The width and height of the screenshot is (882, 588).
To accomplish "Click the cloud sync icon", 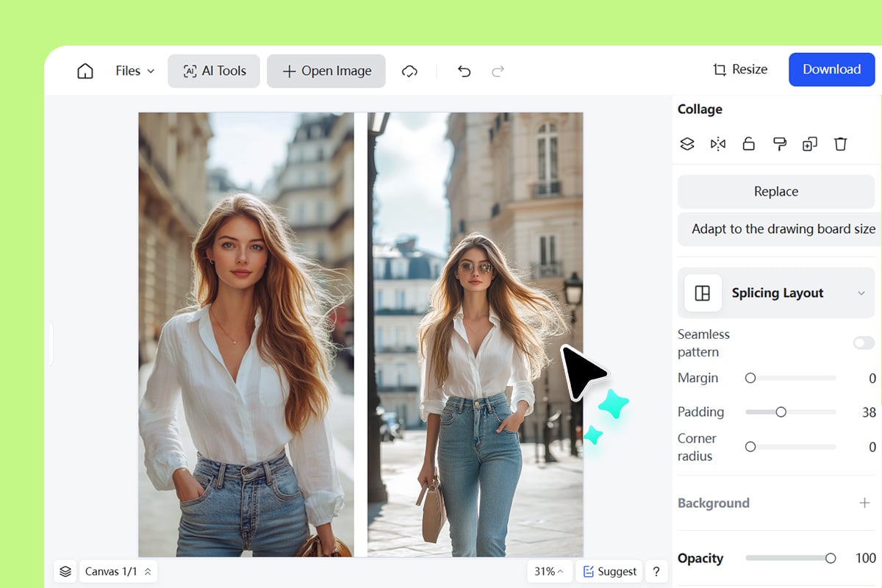I will (x=409, y=71).
